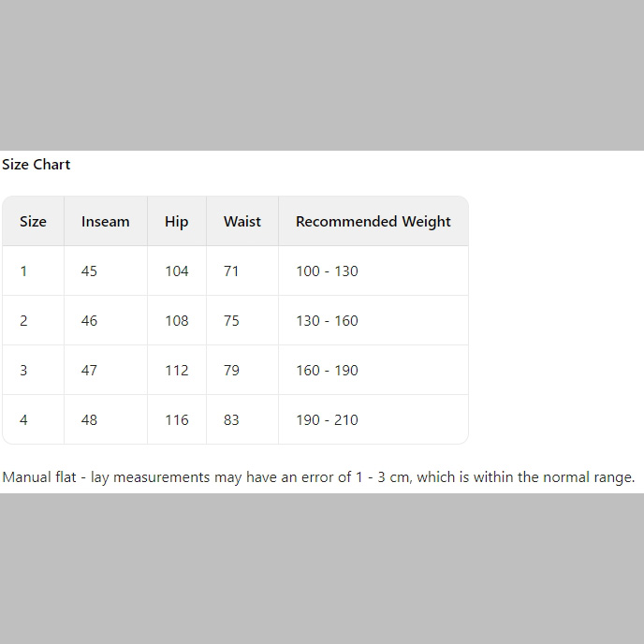
Task: Click the inseam value 45
Action: 89,271
